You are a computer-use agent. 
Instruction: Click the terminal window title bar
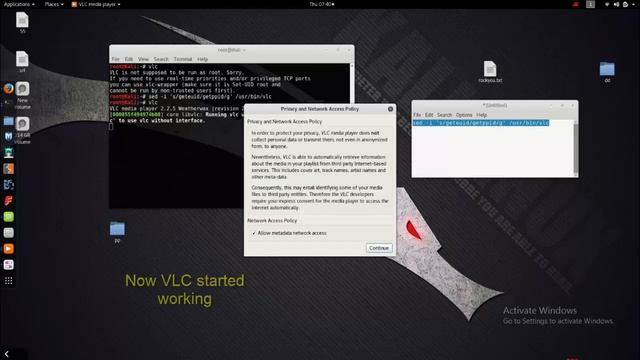pos(231,50)
